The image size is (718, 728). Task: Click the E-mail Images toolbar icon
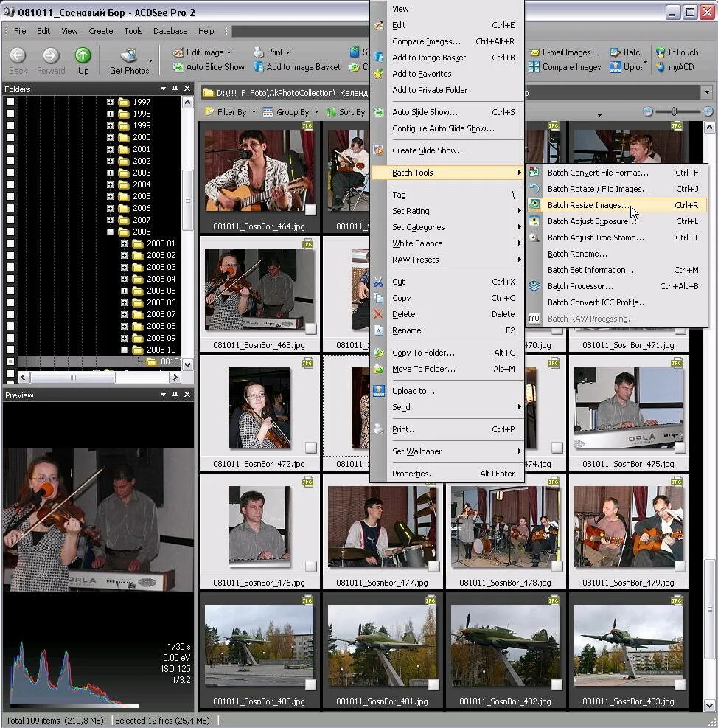pos(534,52)
